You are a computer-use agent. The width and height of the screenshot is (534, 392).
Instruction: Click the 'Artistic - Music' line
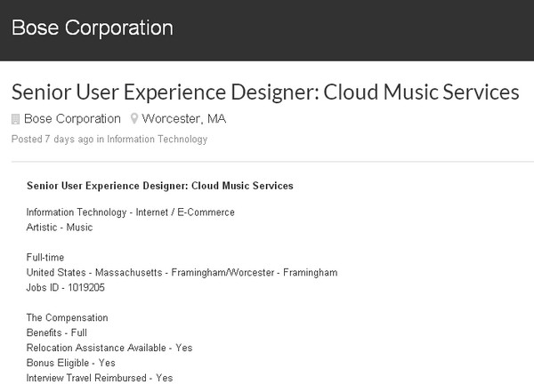[60, 228]
